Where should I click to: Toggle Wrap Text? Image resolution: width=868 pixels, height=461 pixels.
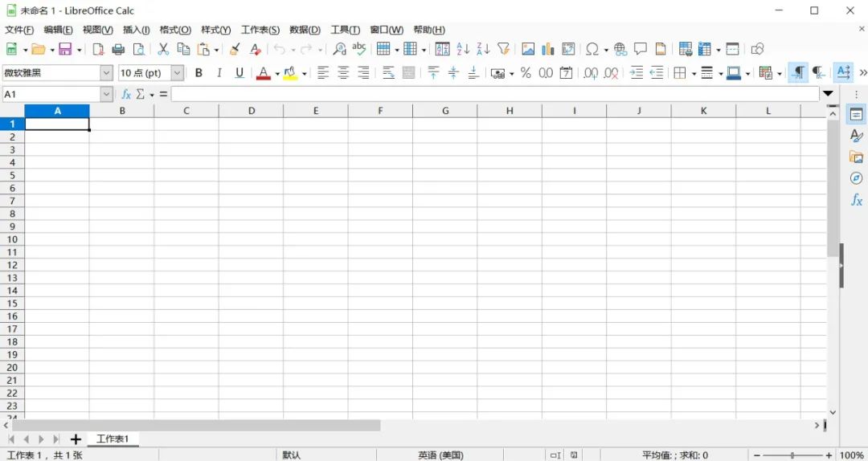389,72
